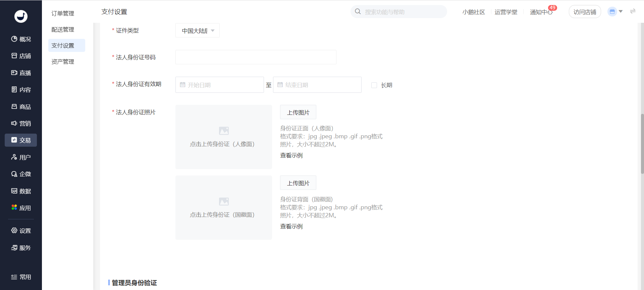Click 上传图片 for ID front
Screen dimensions: 644x290
click(x=298, y=112)
